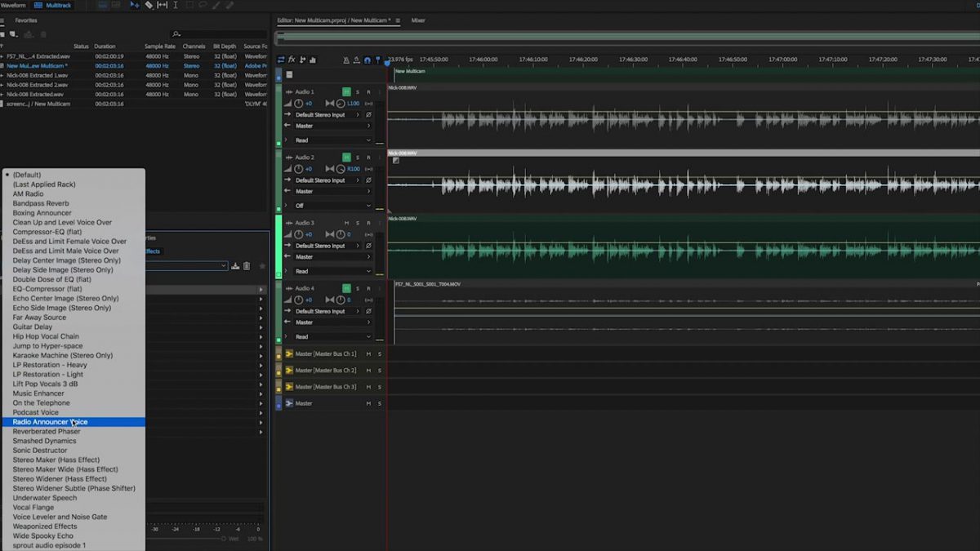Image resolution: width=980 pixels, height=551 pixels.
Task: Arm Audio 2 track for recording
Action: (x=368, y=157)
